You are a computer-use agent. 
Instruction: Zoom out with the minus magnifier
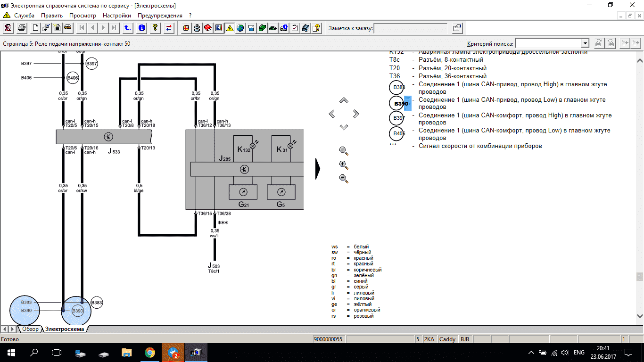click(344, 179)
